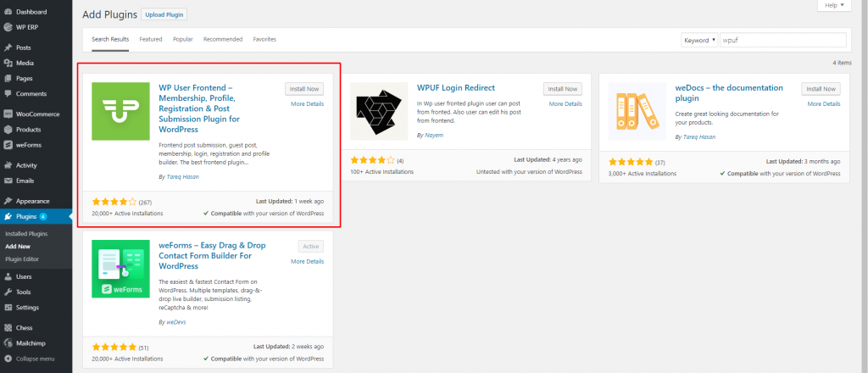Click the weForms plugin icon

pyautogui.click(x=120, y=269)
